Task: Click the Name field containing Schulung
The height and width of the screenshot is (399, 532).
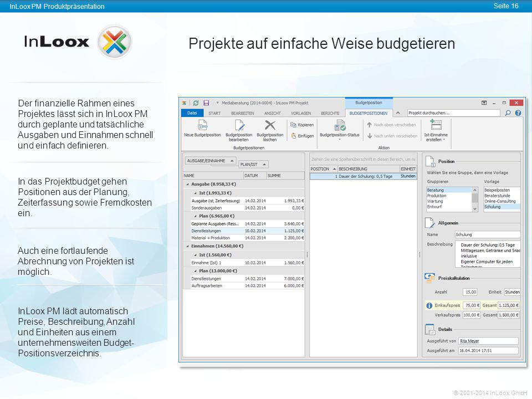Action: 487,234
